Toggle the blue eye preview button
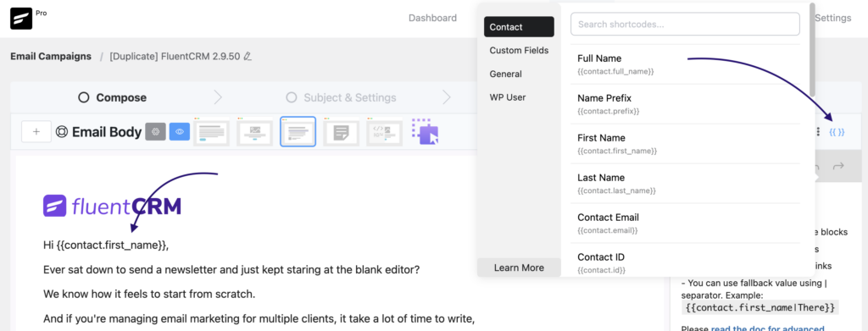 pyautogui.click(x=180, y=131)
